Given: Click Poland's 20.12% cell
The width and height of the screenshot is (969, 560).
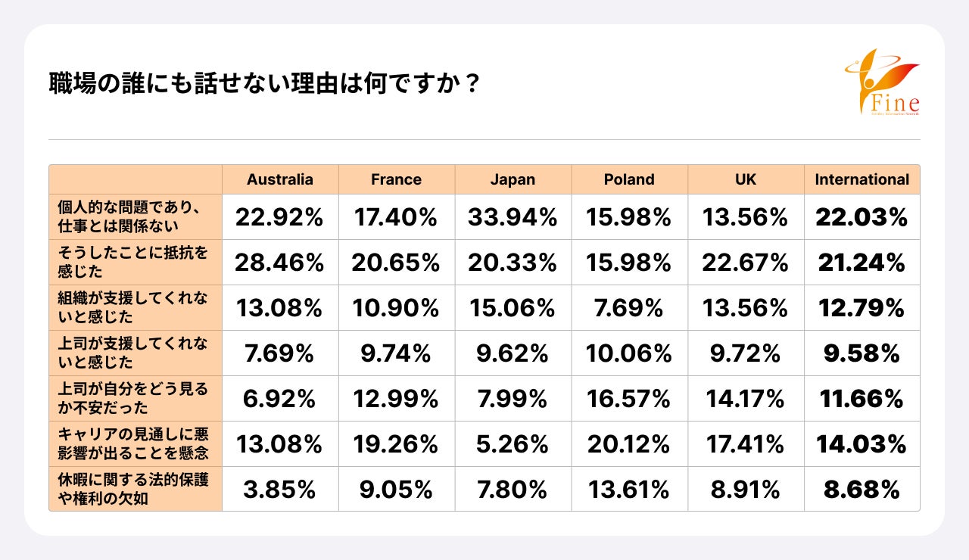Looking at the screenshot, I should tap(629, 445).
